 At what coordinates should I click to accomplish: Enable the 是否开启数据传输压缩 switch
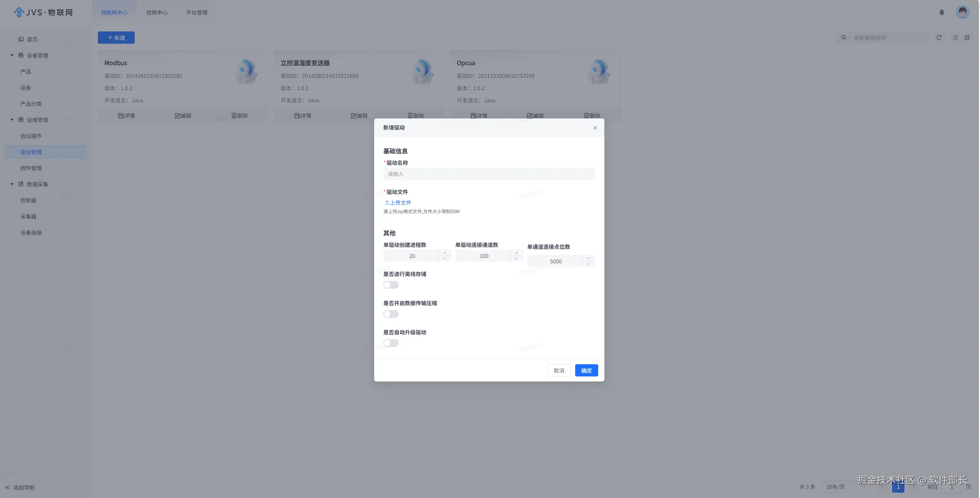point(391,314)
